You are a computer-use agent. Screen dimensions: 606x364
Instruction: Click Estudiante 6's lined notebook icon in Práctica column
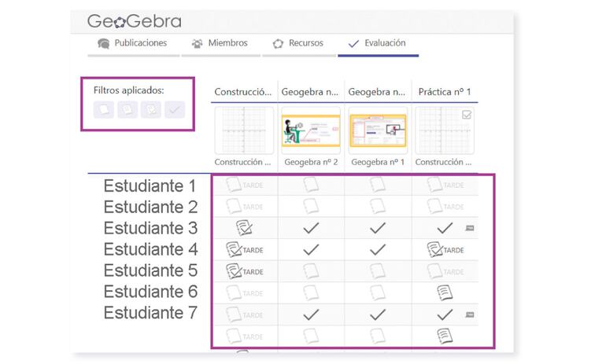pos(445,292)
